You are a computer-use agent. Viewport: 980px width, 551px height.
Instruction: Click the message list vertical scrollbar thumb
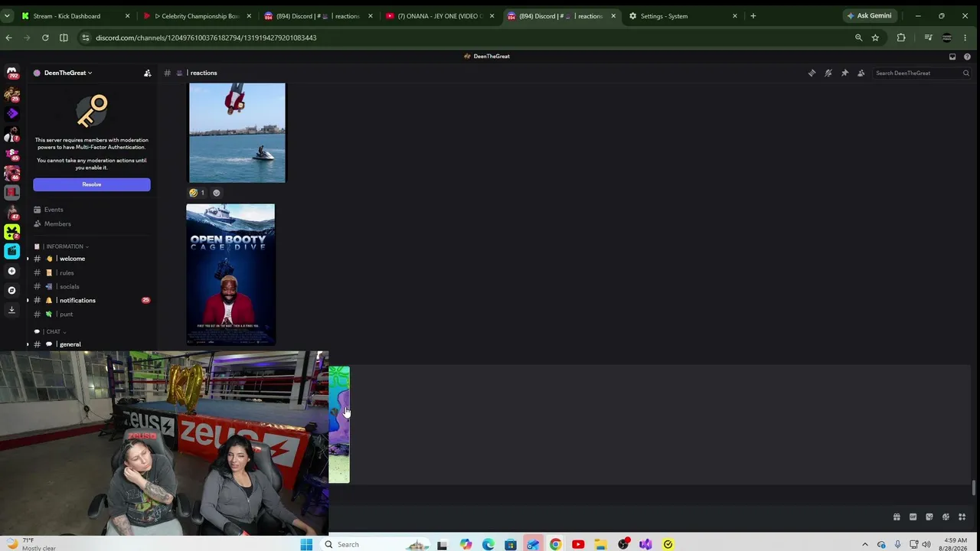(974, 488)
